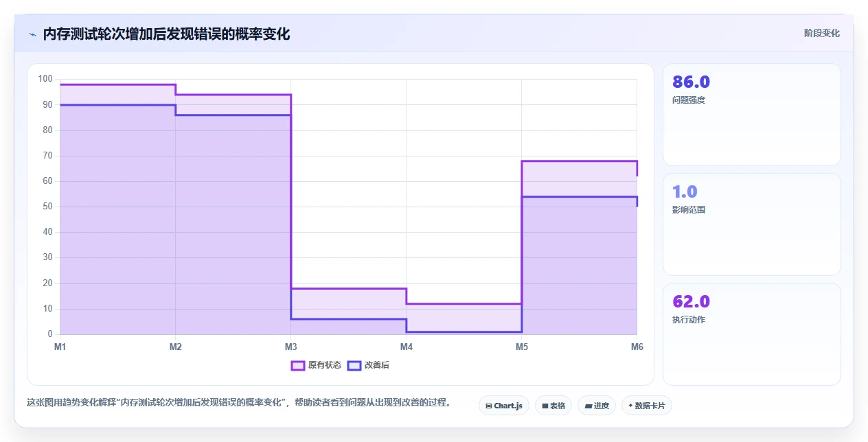
Task: Open the 62.0 执行动作 card
Action: pyautogui.click(x=751, y=334)
